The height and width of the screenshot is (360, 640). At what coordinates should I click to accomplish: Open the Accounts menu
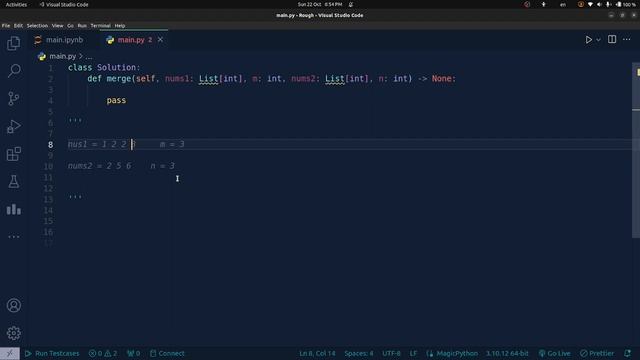(13, 305)
